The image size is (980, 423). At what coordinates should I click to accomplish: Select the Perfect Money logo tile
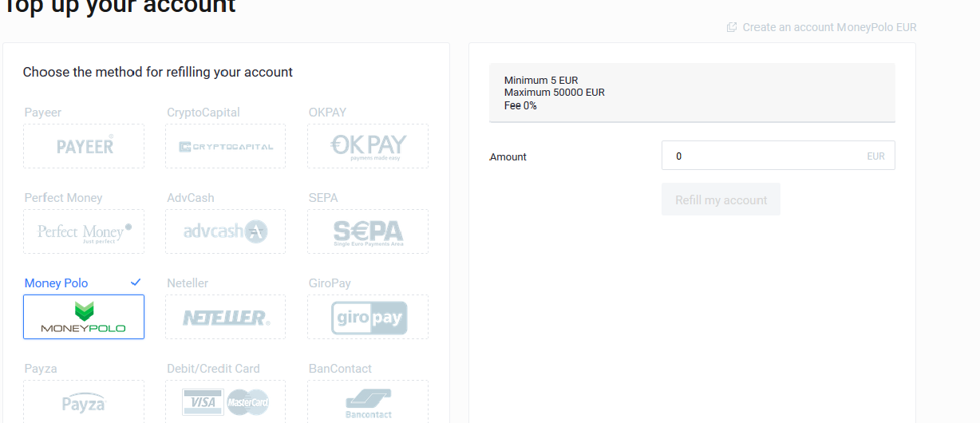(84, 231)
